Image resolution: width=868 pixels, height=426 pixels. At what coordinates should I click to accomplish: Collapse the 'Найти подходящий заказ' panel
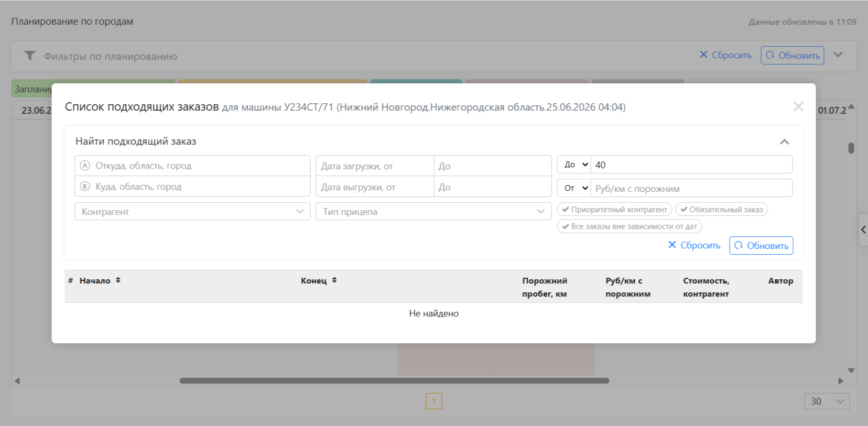tap(784, 142)
